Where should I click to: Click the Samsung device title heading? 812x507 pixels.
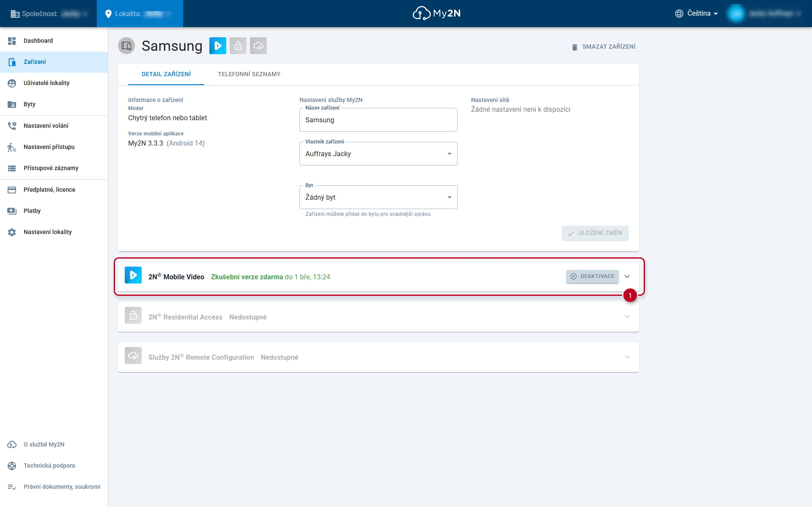click(172, 46)
